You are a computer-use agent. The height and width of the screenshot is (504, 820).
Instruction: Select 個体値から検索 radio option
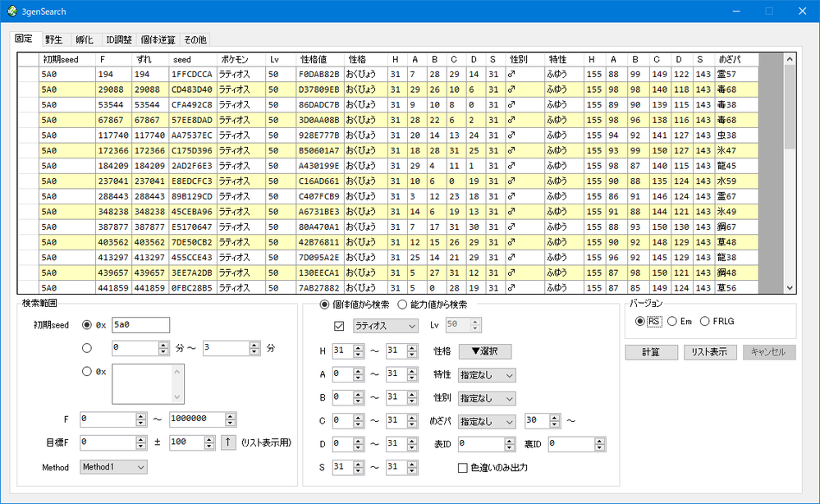324,305
